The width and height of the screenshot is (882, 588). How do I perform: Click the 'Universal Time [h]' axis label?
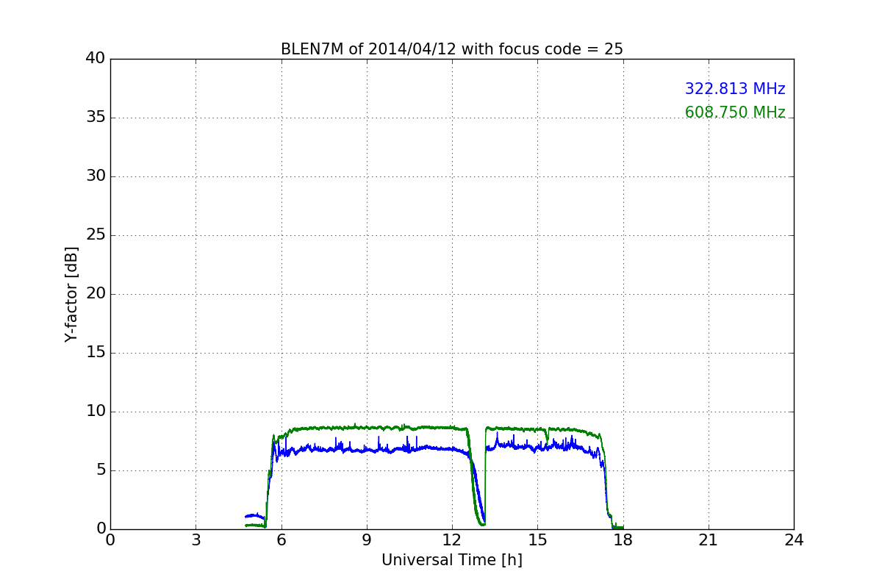coord(452,560)
